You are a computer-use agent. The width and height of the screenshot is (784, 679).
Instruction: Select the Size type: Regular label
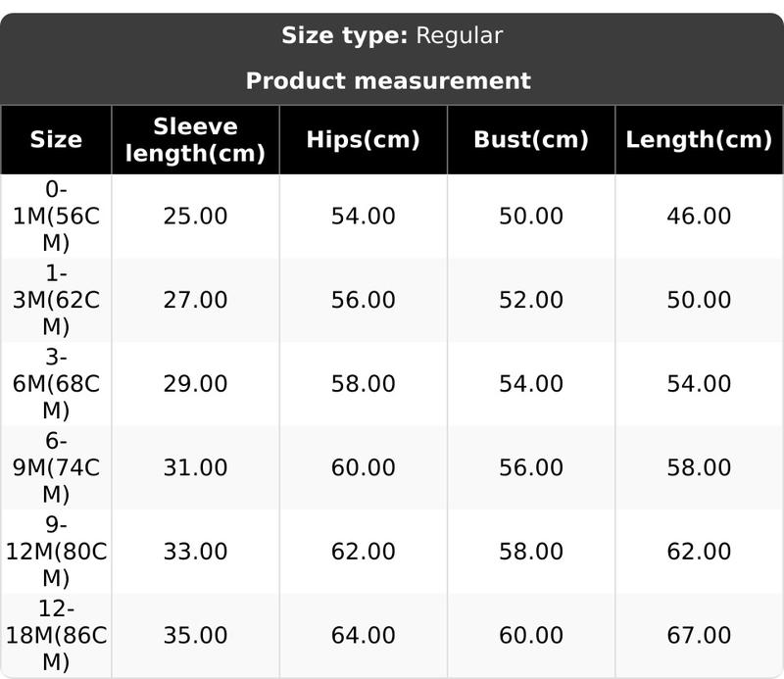coord(392,36)
